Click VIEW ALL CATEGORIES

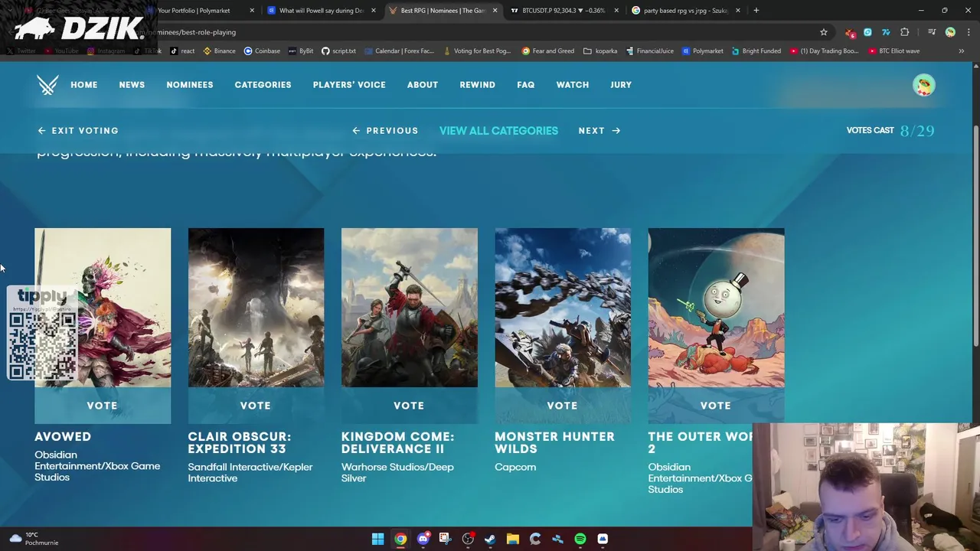tap(498, 131)
